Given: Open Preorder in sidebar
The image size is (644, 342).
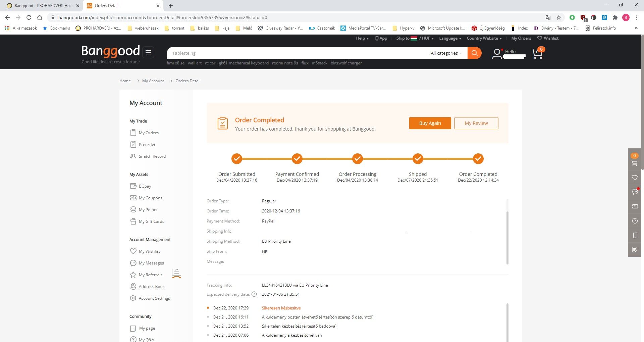Looking at the screenshot, I should 143,144.
